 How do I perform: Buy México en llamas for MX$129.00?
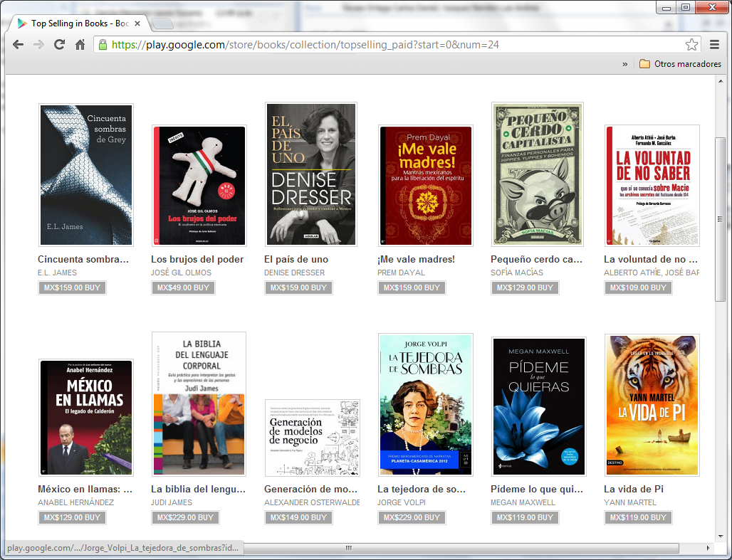click(x=72, y=517)
